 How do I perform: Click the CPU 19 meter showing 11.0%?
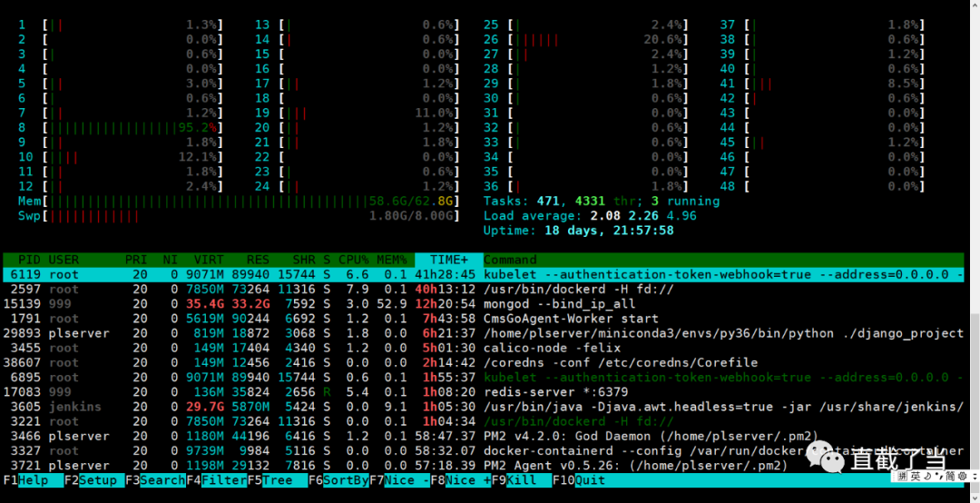[358, 113]
